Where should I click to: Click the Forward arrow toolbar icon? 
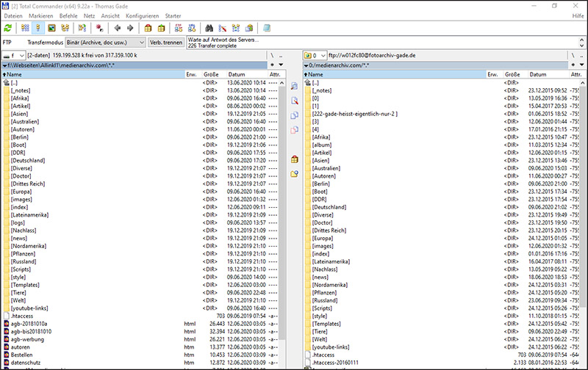click(x=130, y=28)
